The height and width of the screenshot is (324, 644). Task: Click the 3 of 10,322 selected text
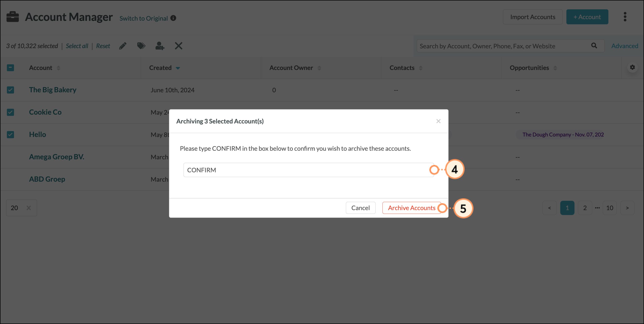(32, 46)
